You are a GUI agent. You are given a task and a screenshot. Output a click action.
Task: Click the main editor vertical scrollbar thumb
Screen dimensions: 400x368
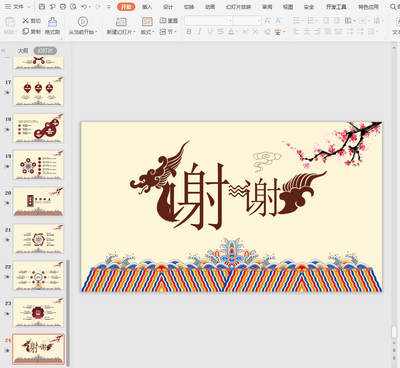pos(394,332)
